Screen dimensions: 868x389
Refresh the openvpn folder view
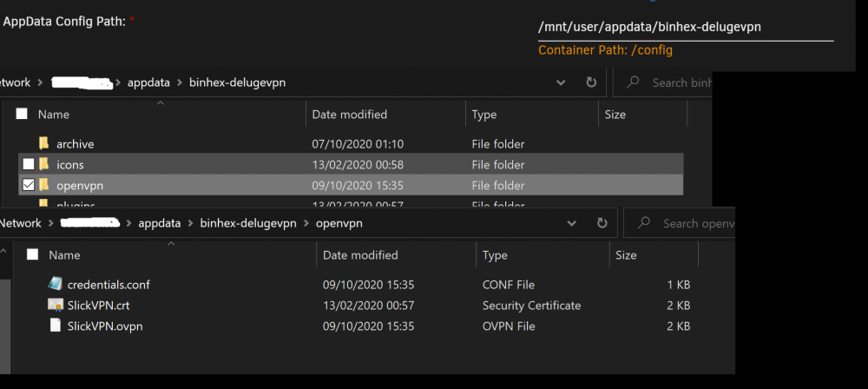[602, 223]
